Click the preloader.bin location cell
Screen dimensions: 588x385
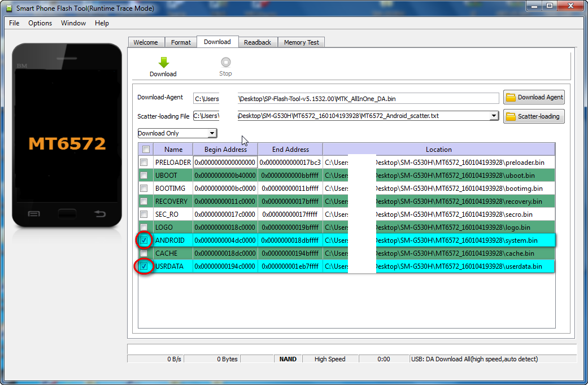pyautogui.click(x=439, y=163)
